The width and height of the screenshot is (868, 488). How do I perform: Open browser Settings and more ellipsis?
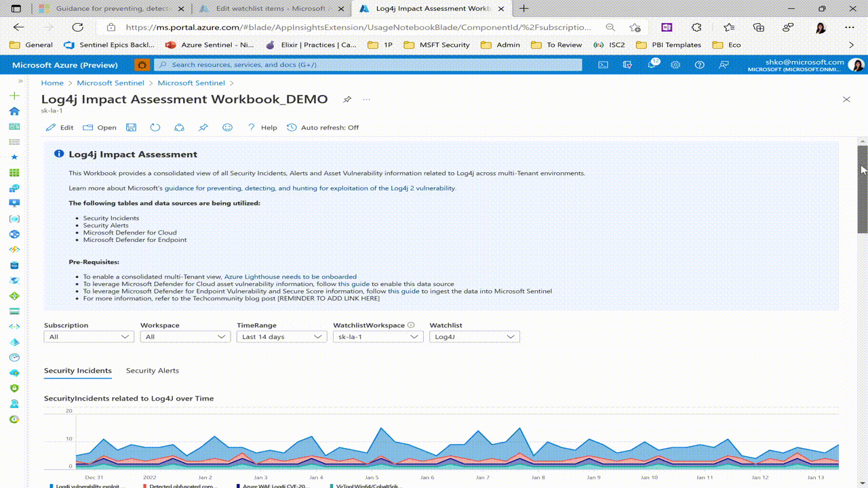(x=850, y=28)
